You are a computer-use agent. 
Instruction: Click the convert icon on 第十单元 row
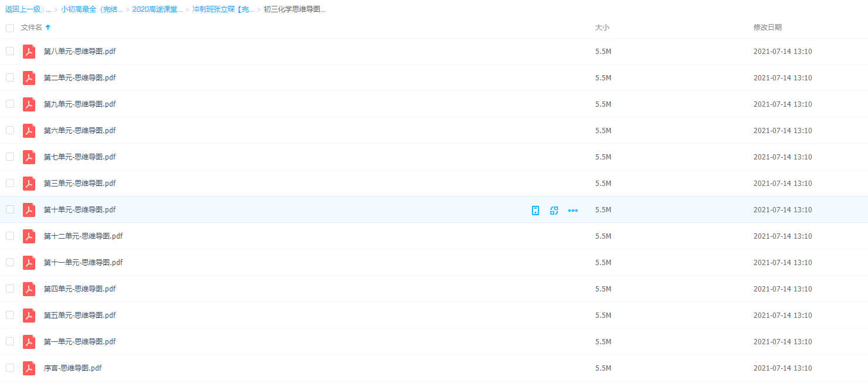554,211
